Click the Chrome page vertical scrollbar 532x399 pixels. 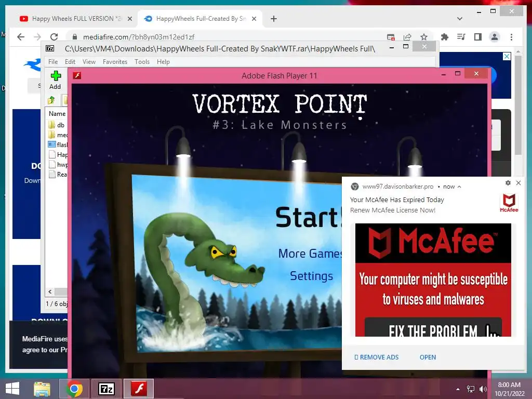pos(518,105)
